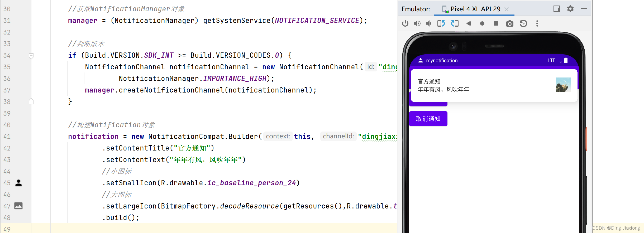Click the id parameter hint on line 35
Image resolution: width=644 pixels, height=233 pixels.
[371, 67]
